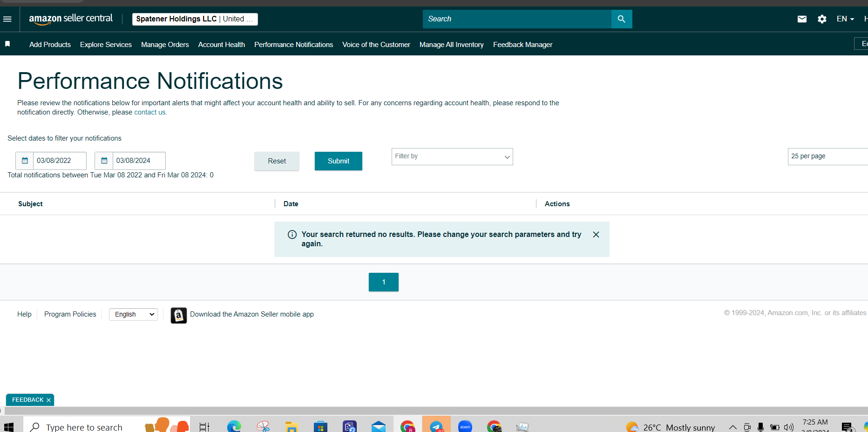Open the Help link in footer
Screen dimensions: 868x432
[24, 314]
